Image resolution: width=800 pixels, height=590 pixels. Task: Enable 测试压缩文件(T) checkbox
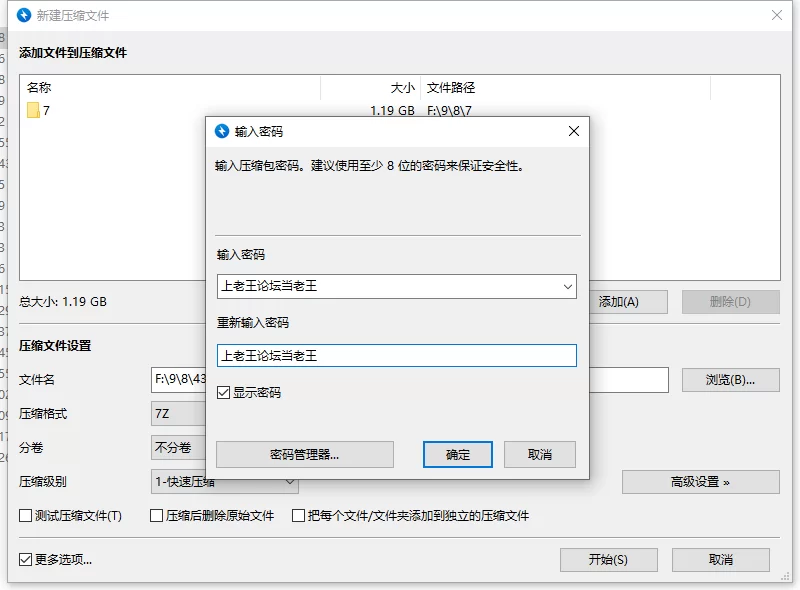tap(26, 515)
